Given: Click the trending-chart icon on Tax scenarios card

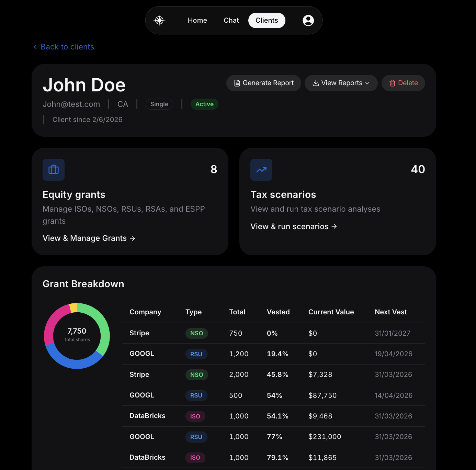Looking at the screenshot, I should point(261,169).
